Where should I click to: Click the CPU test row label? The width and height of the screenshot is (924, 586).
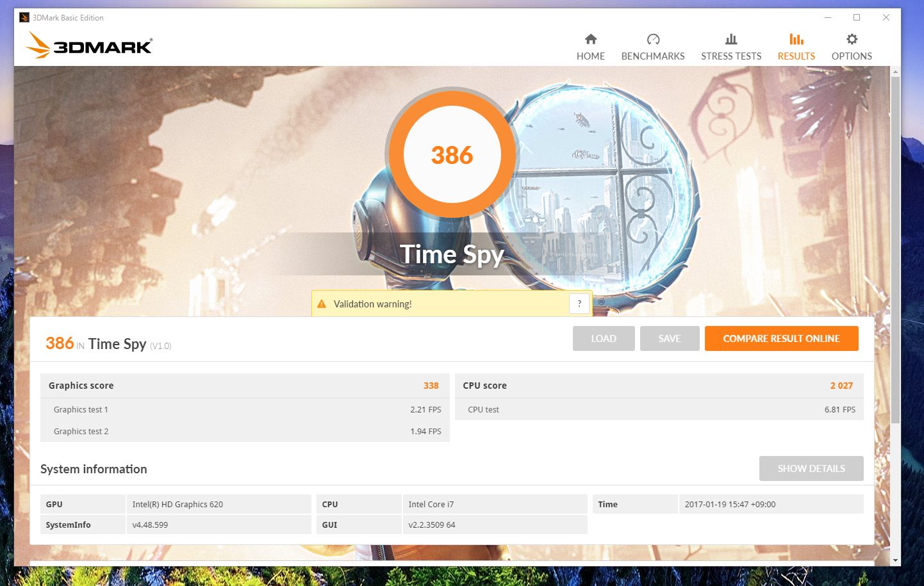pos(483,410)
